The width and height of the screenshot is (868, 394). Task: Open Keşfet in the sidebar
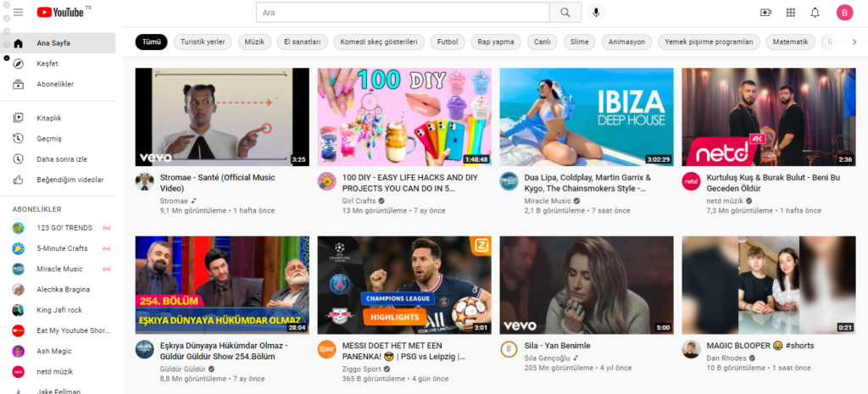click(58, 64)
